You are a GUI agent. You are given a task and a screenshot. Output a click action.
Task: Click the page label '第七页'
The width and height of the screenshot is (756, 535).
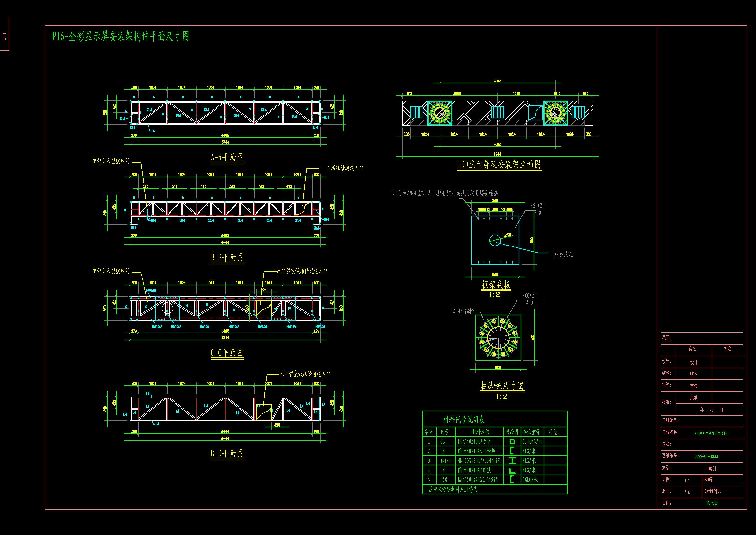(711, 503)
